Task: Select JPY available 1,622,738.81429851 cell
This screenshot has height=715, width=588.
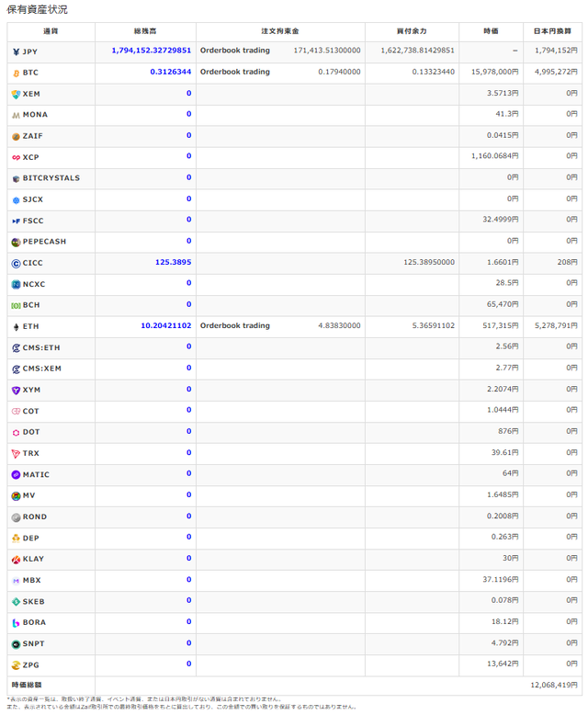Action: coord(417,51)
